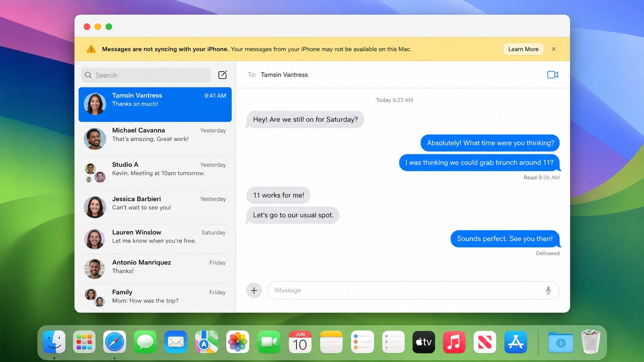Click Michael Cavanna's profile picture
This screenshot has width=644, height=362.
(x=95, y=139)
